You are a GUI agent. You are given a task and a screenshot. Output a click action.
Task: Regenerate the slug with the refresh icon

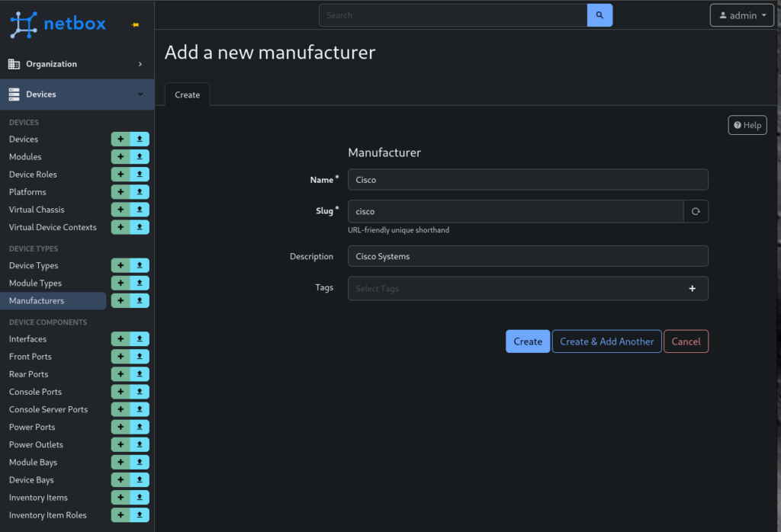pyautogui.click(x=696, y=212)
